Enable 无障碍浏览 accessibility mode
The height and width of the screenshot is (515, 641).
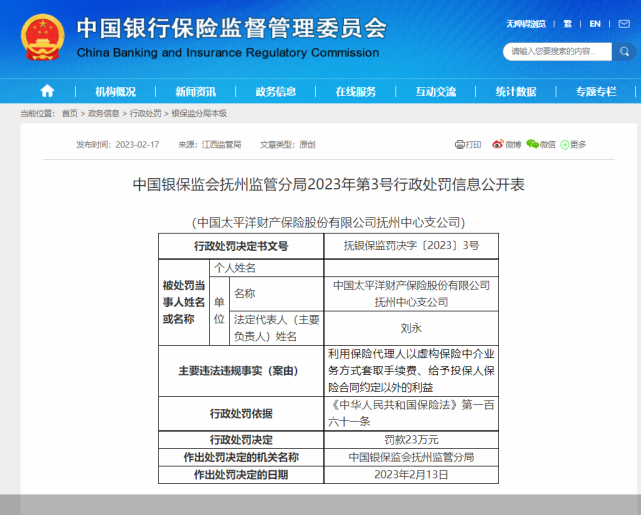525,23
